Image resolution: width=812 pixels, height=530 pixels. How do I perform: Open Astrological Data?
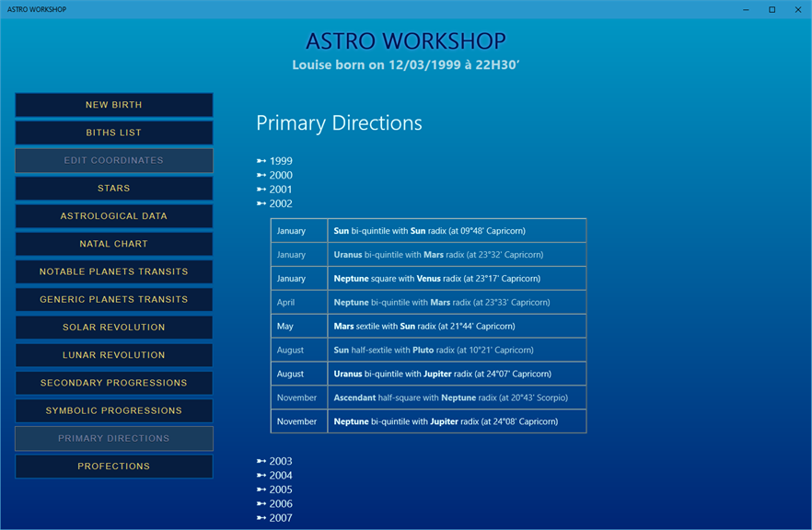pos(114,216)
